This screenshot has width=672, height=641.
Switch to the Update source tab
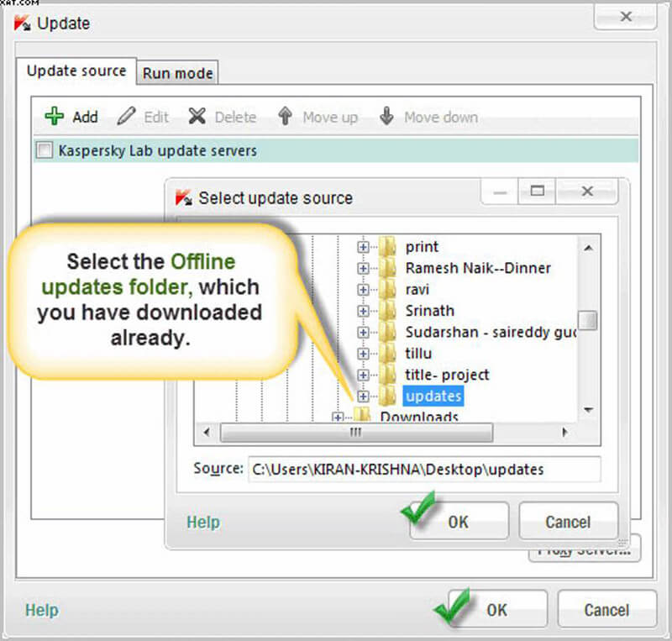[76, 71]
